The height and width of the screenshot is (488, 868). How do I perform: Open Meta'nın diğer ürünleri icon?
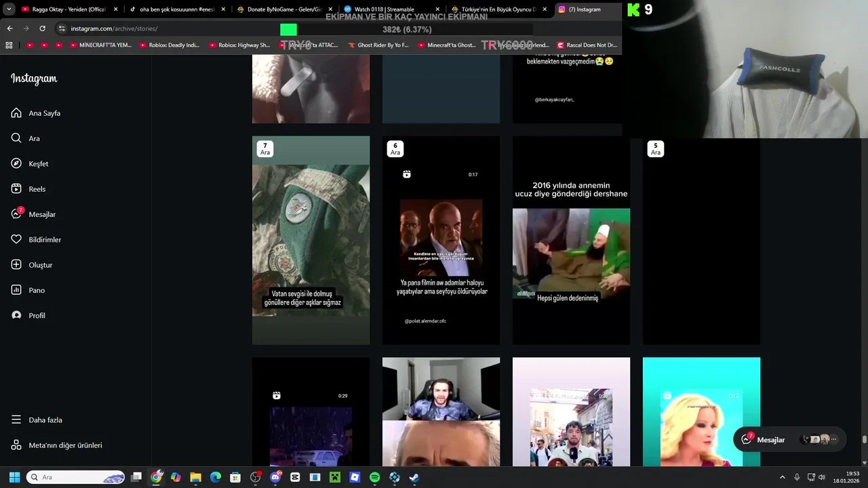click(x=16, y=445)
